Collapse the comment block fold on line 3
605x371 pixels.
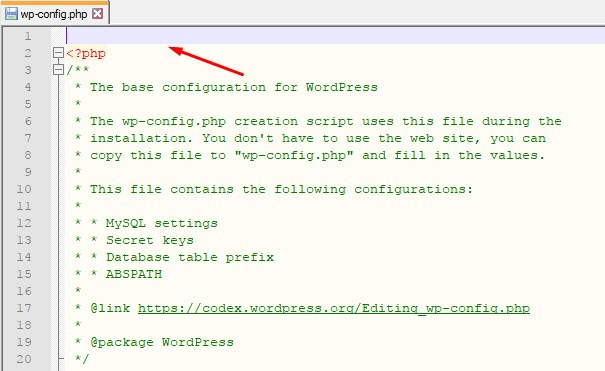click(58, 70)
